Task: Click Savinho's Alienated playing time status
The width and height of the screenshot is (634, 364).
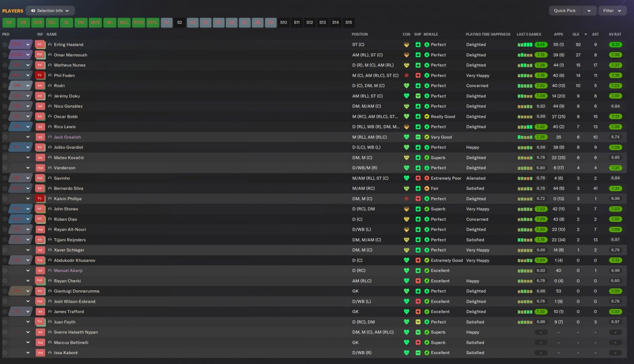Action: [475, 178]
